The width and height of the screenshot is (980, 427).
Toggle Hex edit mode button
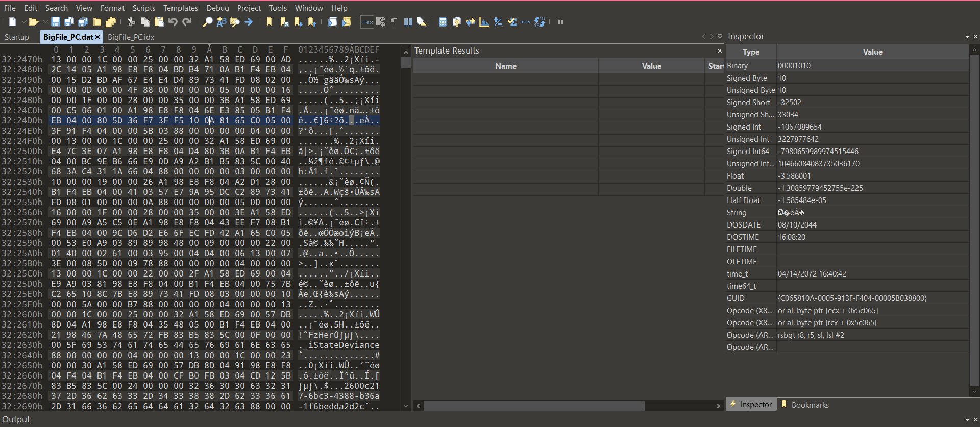click(x=366, y=22)
